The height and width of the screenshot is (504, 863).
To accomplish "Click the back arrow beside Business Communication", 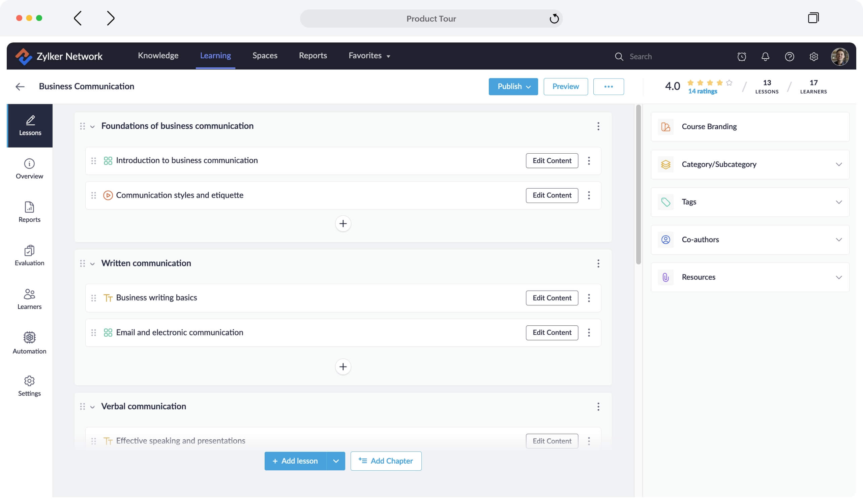I will coord(20,87).
